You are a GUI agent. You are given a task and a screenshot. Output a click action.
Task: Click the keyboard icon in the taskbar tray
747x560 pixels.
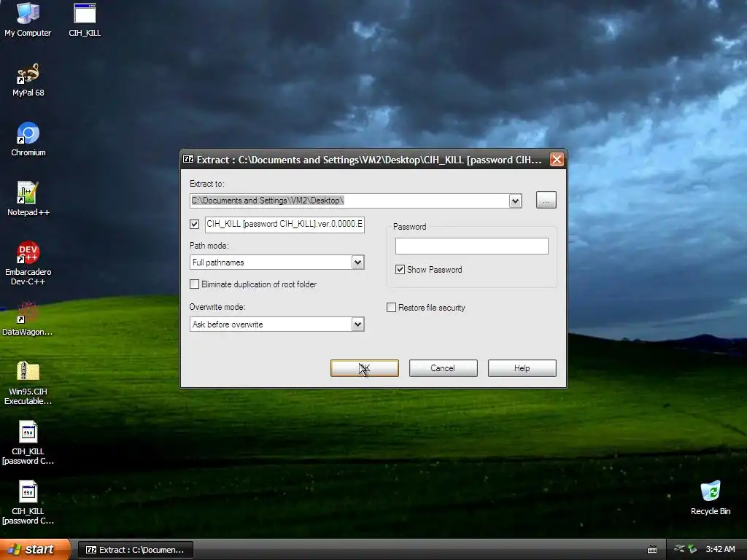[x=652, y=550]
